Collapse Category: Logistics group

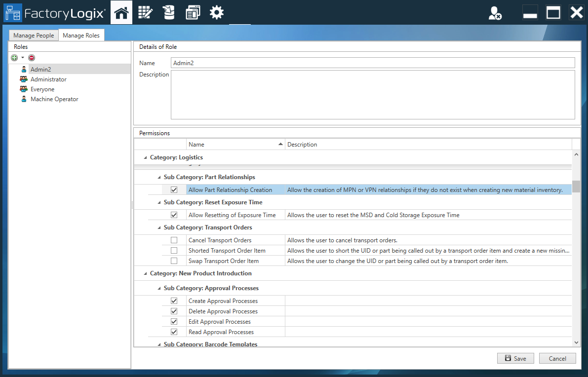click(146, 158)
